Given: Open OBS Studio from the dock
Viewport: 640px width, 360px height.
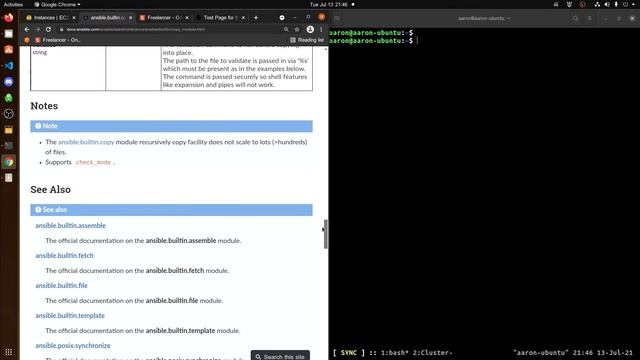Looking at the screenshot, I should point(9,114).
